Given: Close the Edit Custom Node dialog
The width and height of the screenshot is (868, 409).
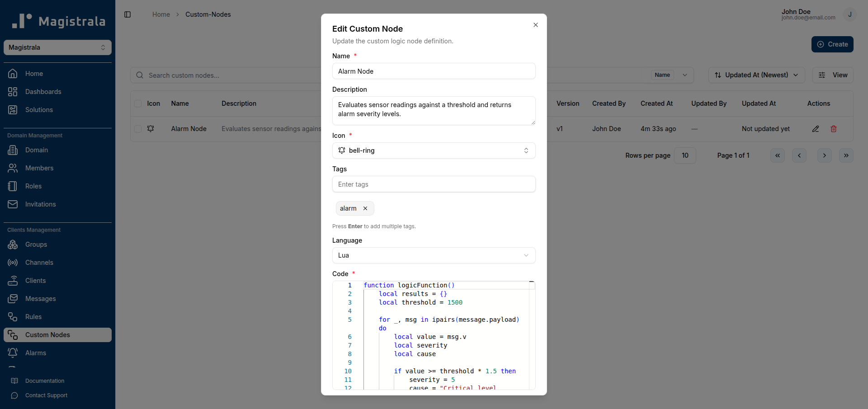Looking at the screenshot, I should pyautogui.click(x=536, y=25).
